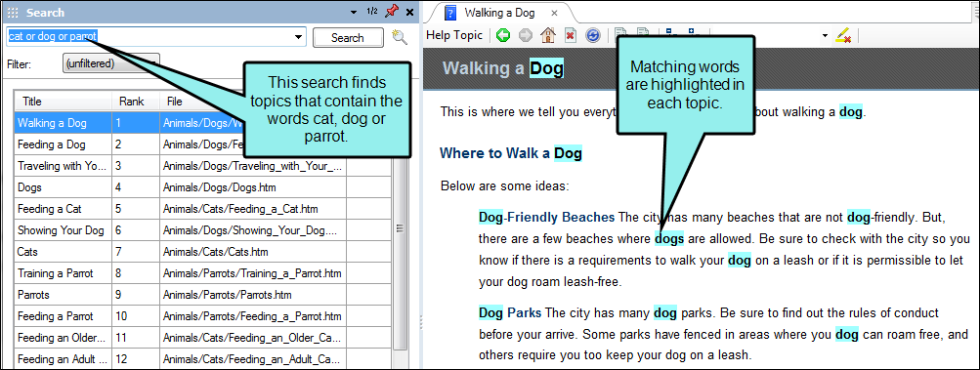
Task: Sort results by the Title column header
Action: tap(64, 102)
